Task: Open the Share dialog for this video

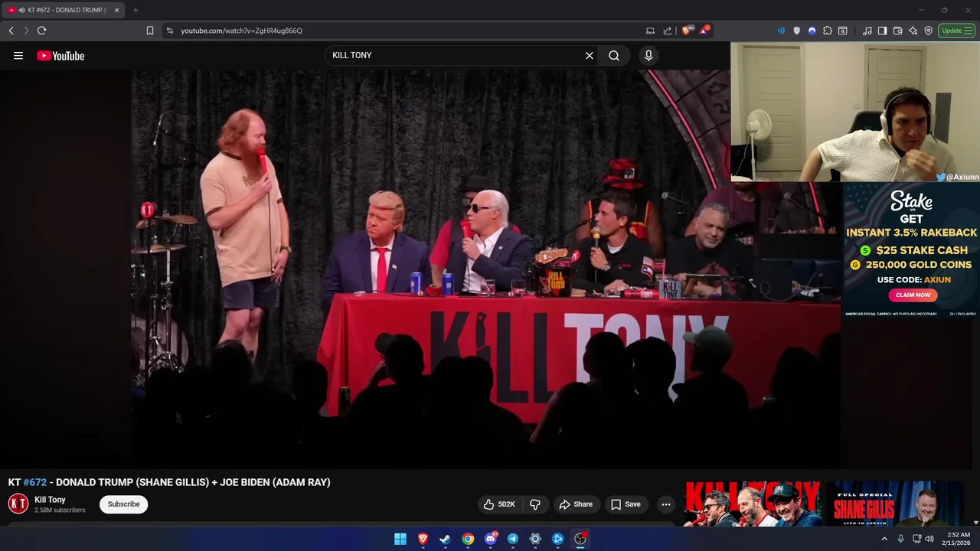Action: point(576,504)
